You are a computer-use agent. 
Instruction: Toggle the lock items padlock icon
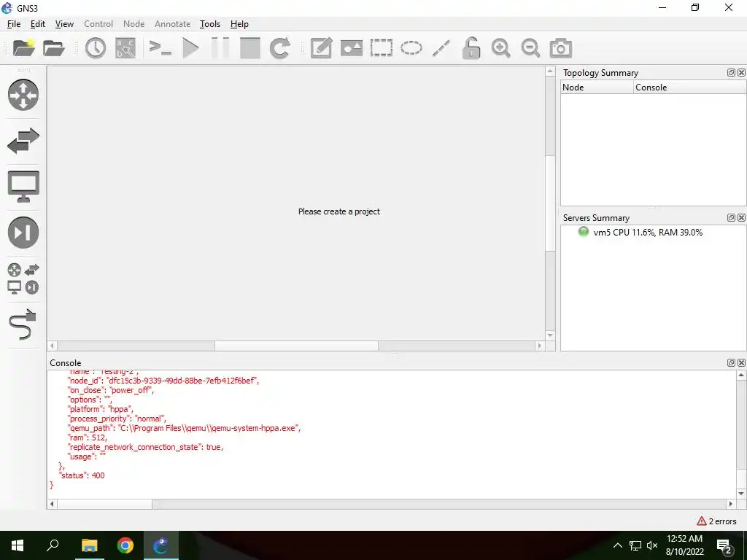tap(471, 48)
